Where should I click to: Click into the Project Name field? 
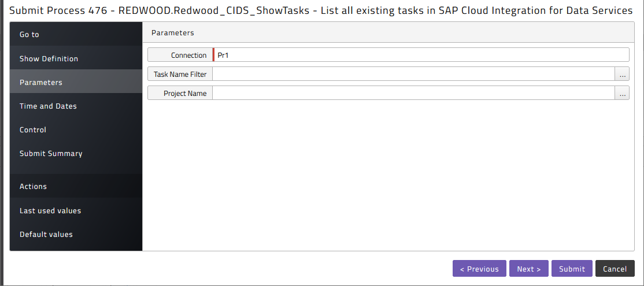pos(413,93)
